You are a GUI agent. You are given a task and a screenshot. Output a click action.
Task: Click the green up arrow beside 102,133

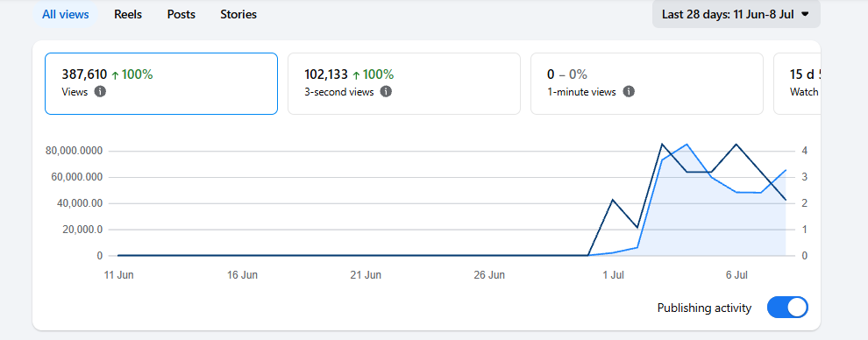coord(356,74)
